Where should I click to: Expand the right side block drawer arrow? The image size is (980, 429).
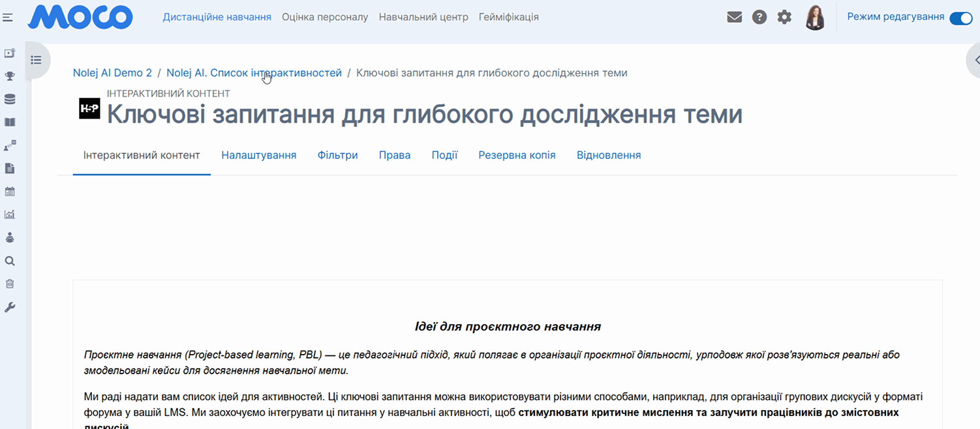click(x=975, y=60)
